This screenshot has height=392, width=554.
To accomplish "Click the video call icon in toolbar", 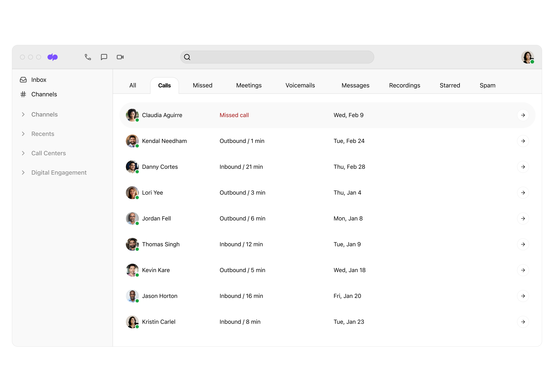I will pos(121,57).
